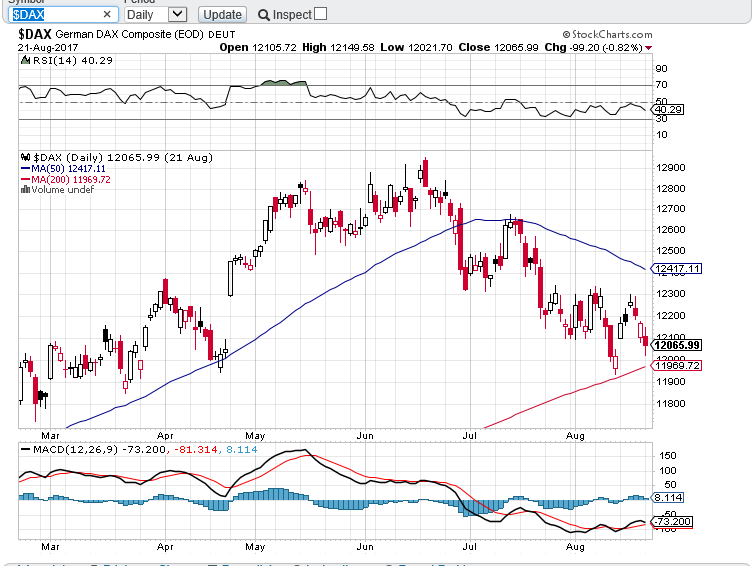
Task: Click the $DAX symbol input field
Action: [x=63, y=14]
